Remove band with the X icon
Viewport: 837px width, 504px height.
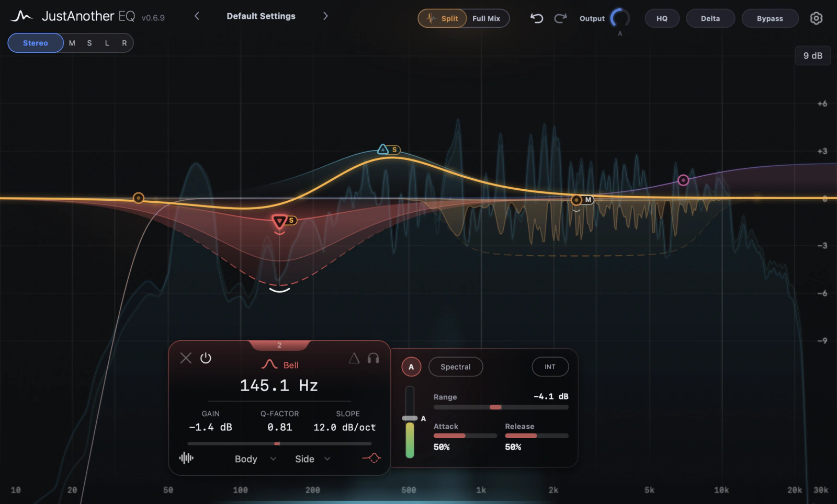click(186, 358)
